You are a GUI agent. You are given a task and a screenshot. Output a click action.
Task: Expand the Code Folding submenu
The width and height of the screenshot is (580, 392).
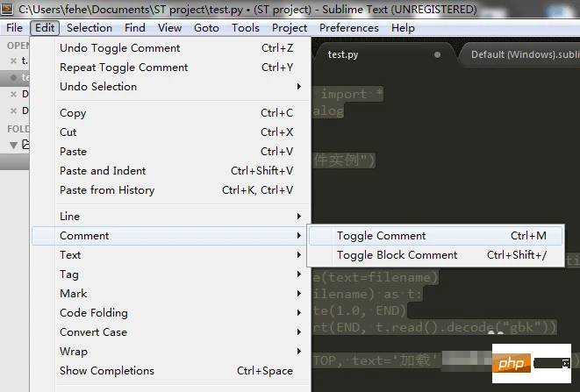(170, 313)
